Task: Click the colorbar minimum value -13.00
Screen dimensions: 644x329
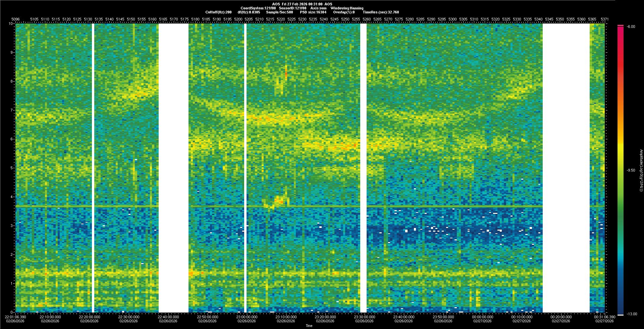Action: [631, 314]
